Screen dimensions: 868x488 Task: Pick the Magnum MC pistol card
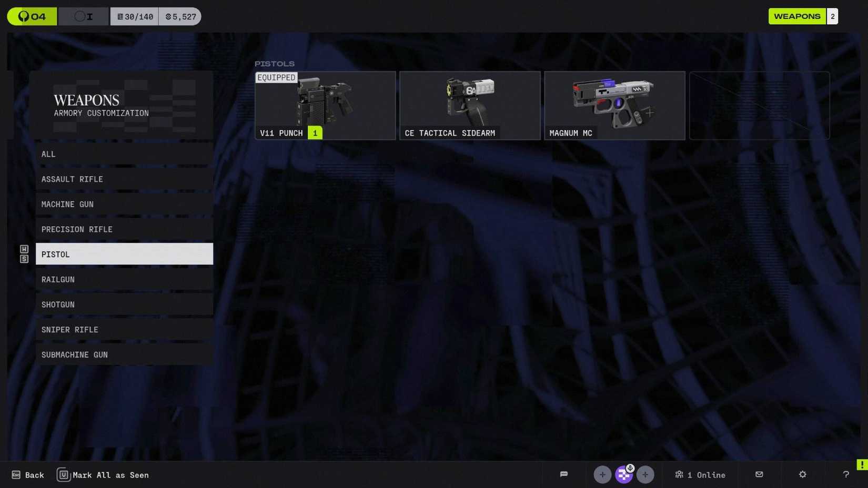[x=614, y=106]
